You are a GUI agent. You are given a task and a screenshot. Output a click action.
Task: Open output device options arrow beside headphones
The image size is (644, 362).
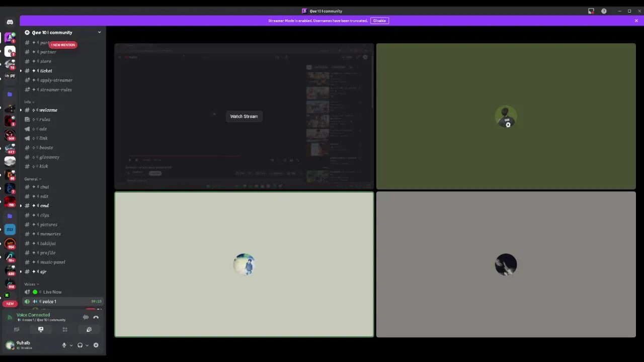[x=87, y=345]
